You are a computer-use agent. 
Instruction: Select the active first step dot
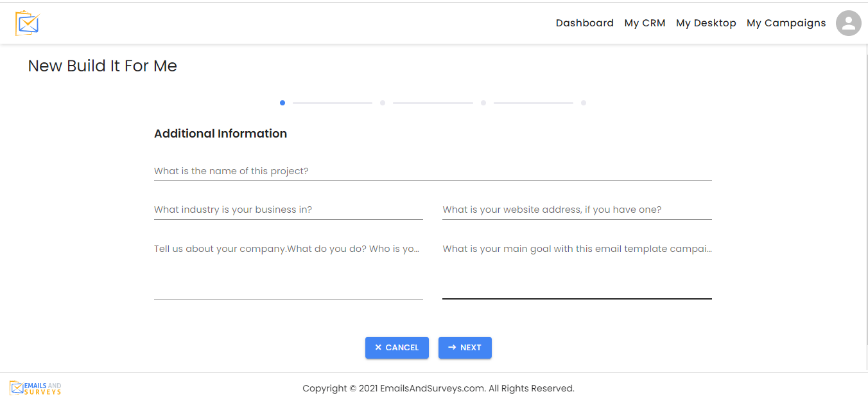[282, 103]
